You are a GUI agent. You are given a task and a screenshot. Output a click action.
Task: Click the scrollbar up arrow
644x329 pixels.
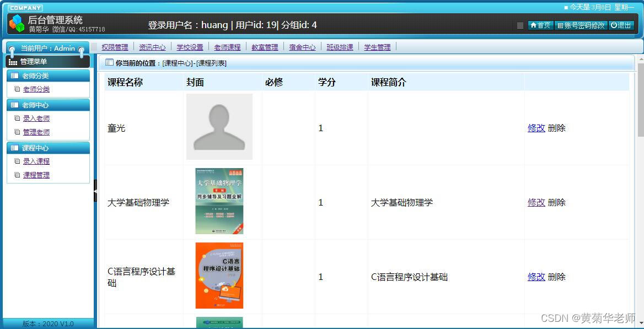(640, 59)
